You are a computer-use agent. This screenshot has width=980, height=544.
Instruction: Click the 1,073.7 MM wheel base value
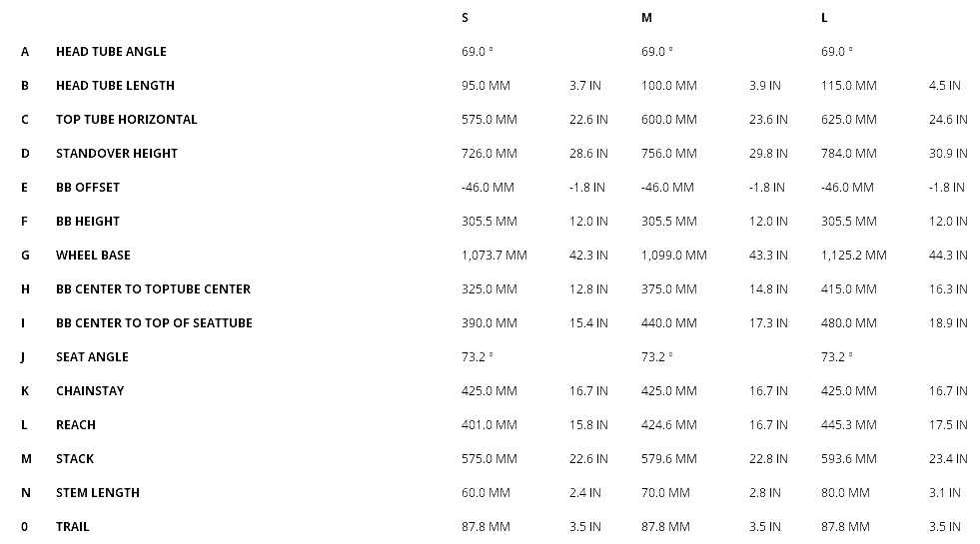coord(494,256)
